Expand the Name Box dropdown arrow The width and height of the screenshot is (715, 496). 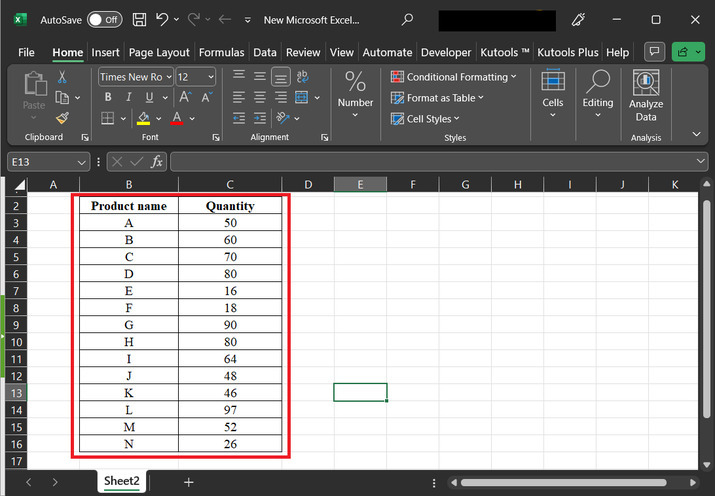point(82,161)
